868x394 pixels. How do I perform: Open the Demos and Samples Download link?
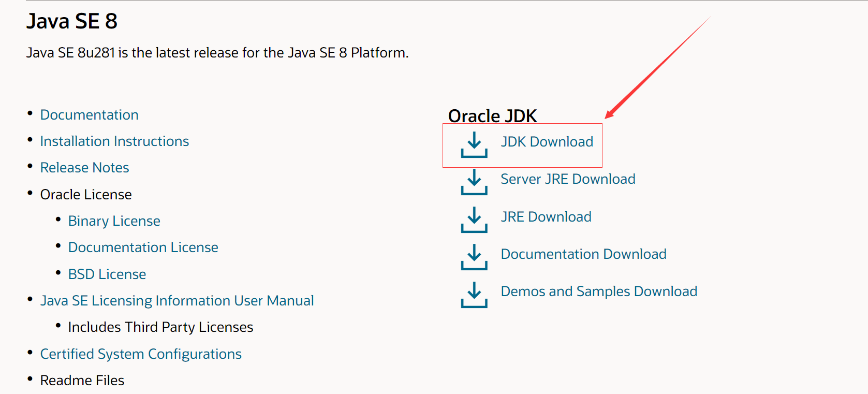599,291
